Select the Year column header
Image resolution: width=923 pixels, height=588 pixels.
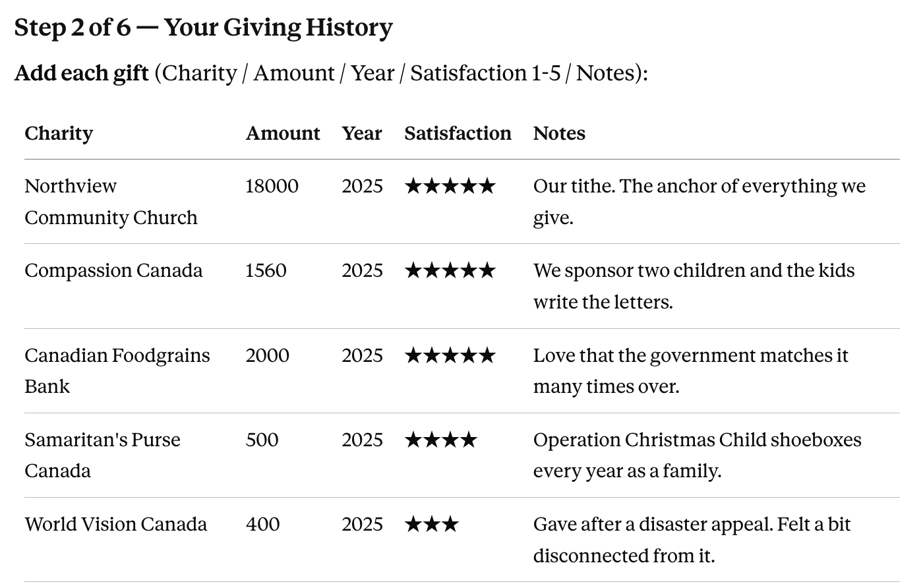(362, 134)
